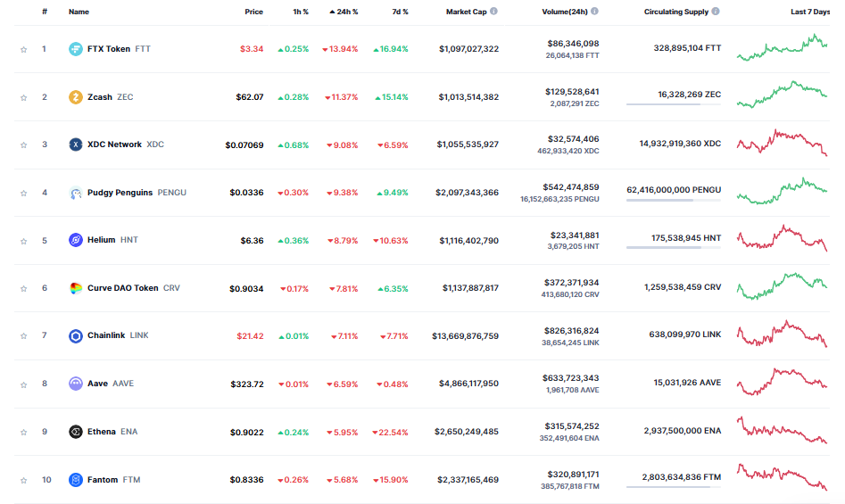Open the FTX Token coin logo

(x=76, y=49)
